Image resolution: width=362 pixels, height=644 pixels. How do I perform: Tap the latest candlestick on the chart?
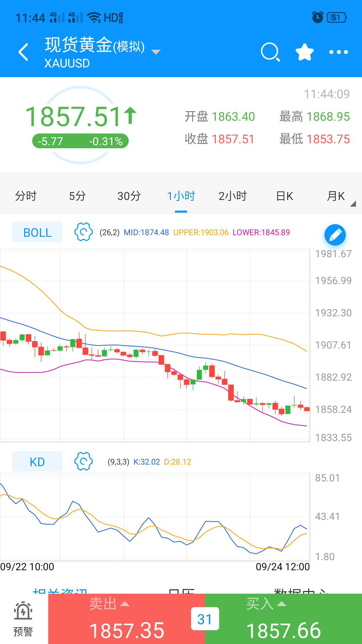(x=307, y=409)
